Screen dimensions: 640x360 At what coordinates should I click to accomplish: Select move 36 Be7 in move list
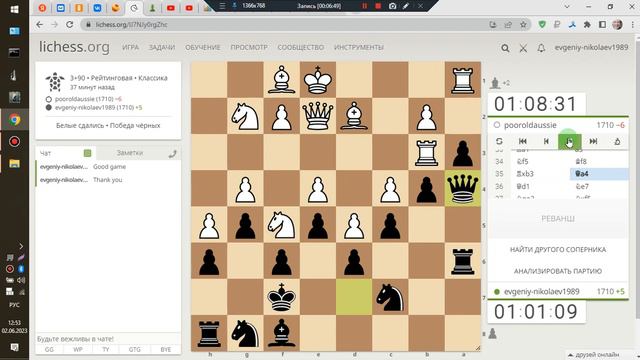point(599,187)
